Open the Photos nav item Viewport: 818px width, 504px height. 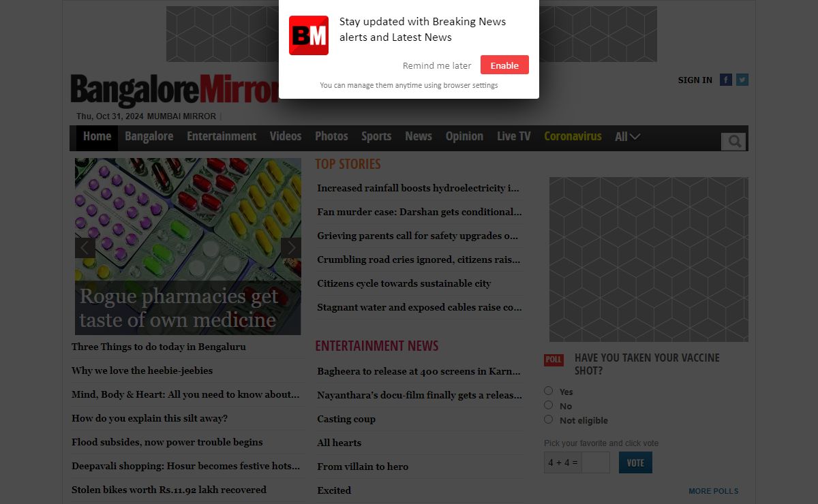coord(331,136)
